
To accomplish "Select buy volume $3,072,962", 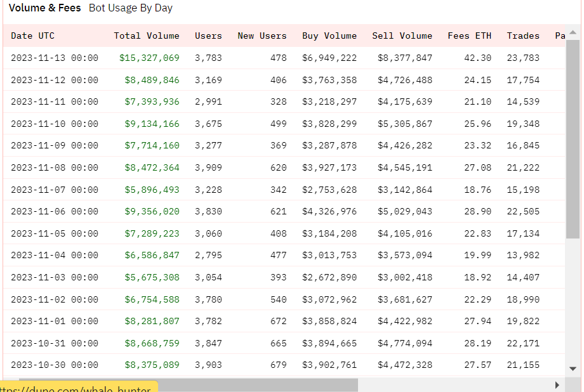I will 329,299.
